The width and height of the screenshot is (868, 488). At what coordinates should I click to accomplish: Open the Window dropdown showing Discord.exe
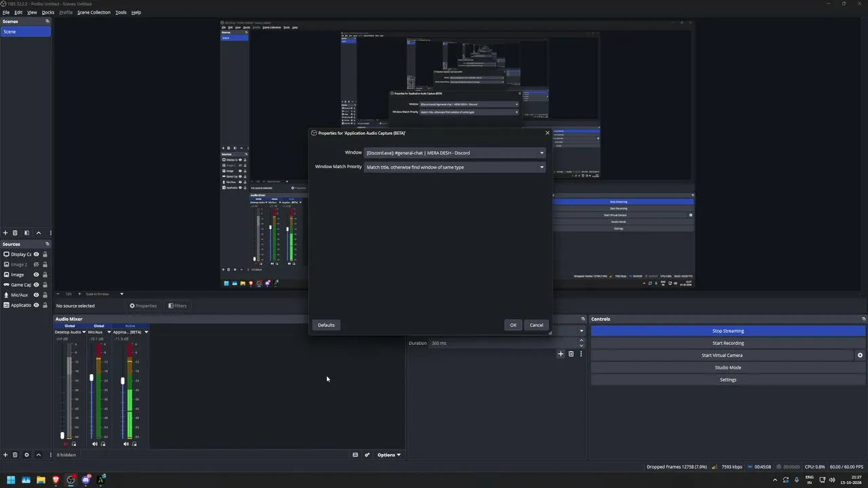pos(455,152)
